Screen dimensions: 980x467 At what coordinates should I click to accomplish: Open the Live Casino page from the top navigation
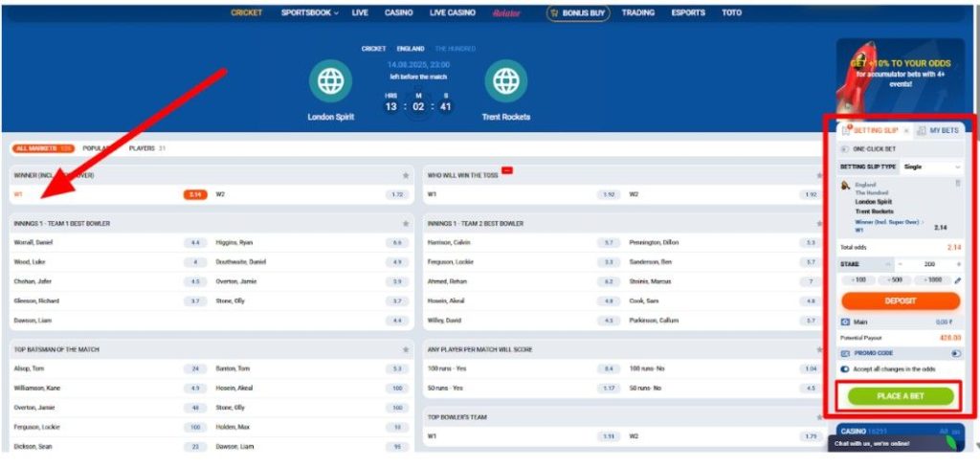tap(453, 13)
